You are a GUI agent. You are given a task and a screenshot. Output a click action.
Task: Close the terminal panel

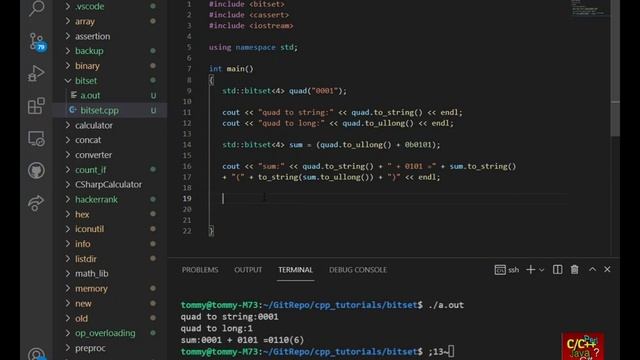(x=607, y=269)
